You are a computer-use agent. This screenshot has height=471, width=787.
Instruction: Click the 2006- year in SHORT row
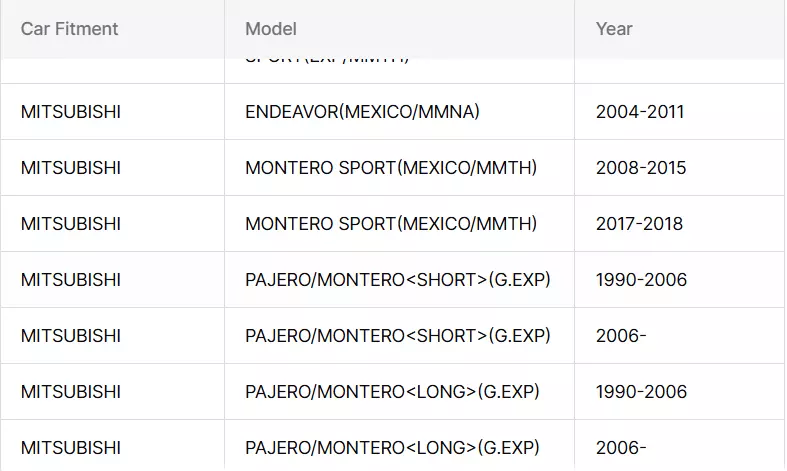621,335
